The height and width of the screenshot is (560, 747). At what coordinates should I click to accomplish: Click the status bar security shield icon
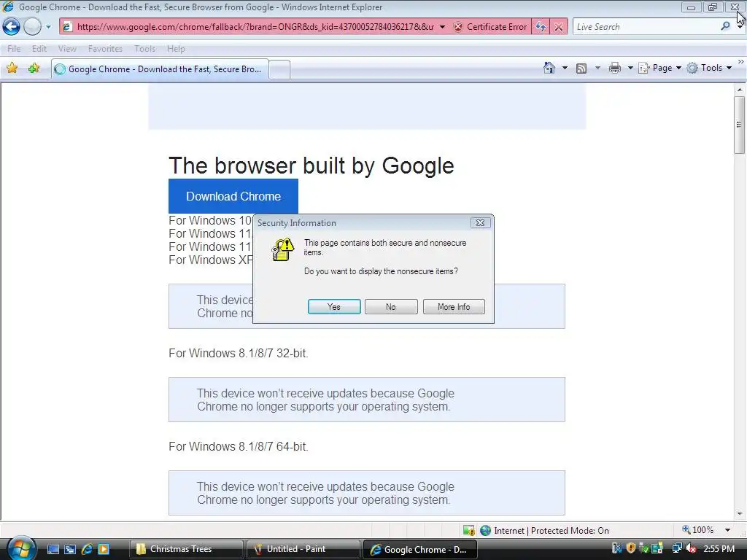pyautogui.click(x=469, y=530)
